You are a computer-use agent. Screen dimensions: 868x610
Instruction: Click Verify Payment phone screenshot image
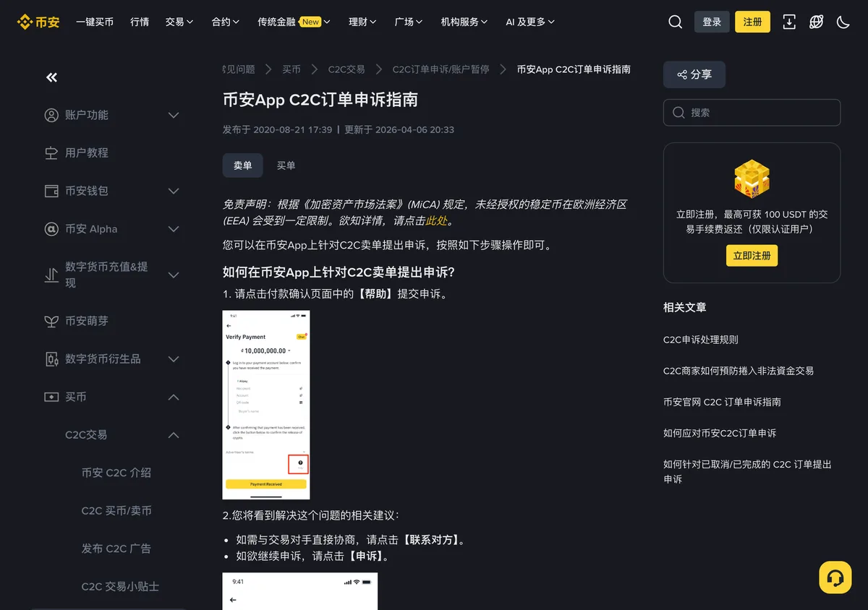coord(266,405)
